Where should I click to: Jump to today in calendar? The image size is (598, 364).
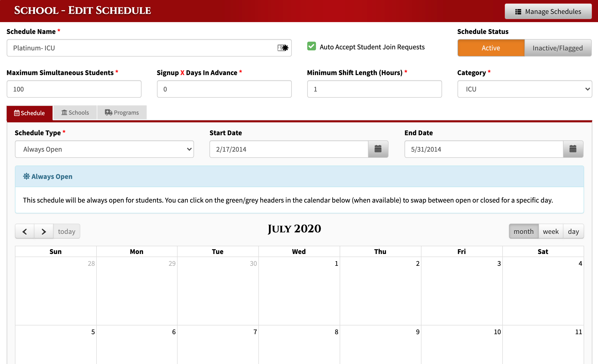[67, 231]
